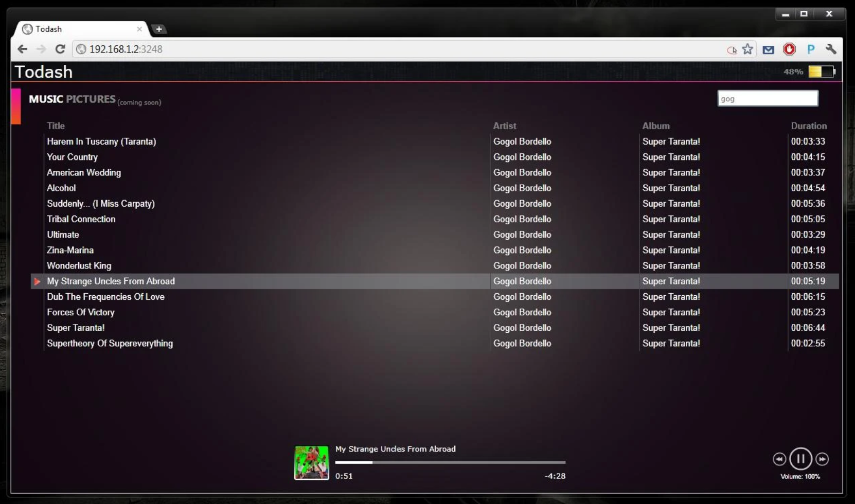855x504 pixels.
Task: Seek within the song progress bar
Action: (x=450, y=462)
